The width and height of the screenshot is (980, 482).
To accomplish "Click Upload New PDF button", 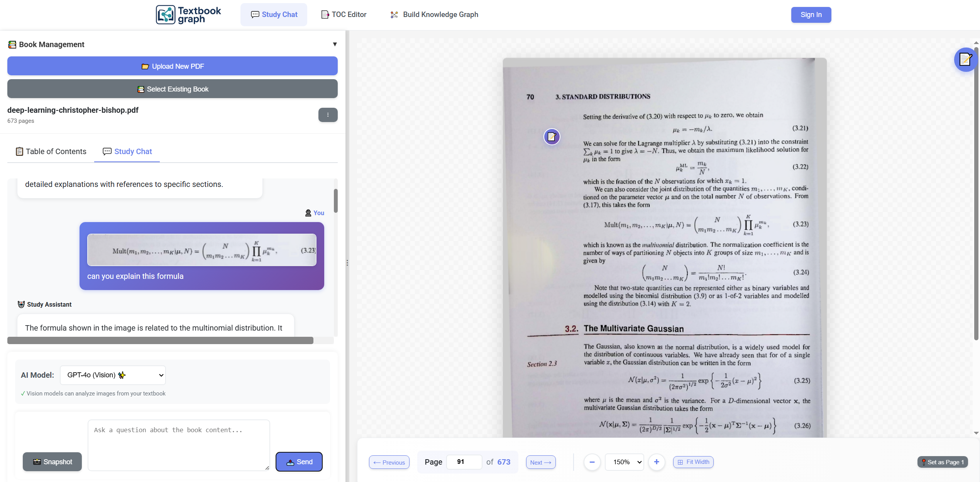I will (x=173, y=66).
